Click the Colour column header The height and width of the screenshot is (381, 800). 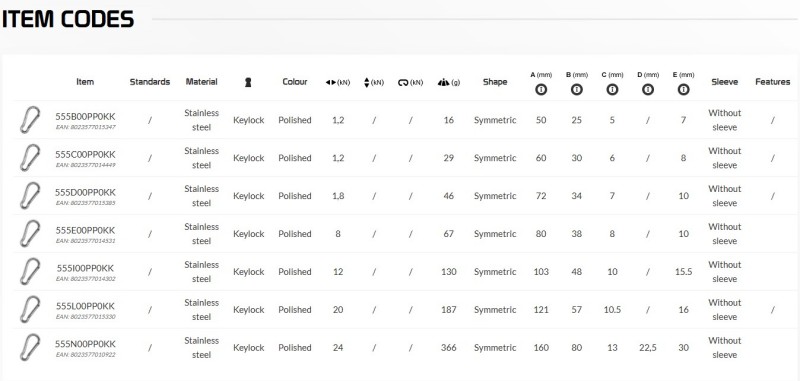295,82
